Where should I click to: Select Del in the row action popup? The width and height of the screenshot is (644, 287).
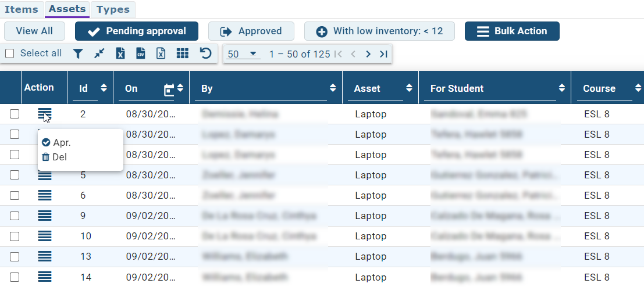click(x=55, y=157)
